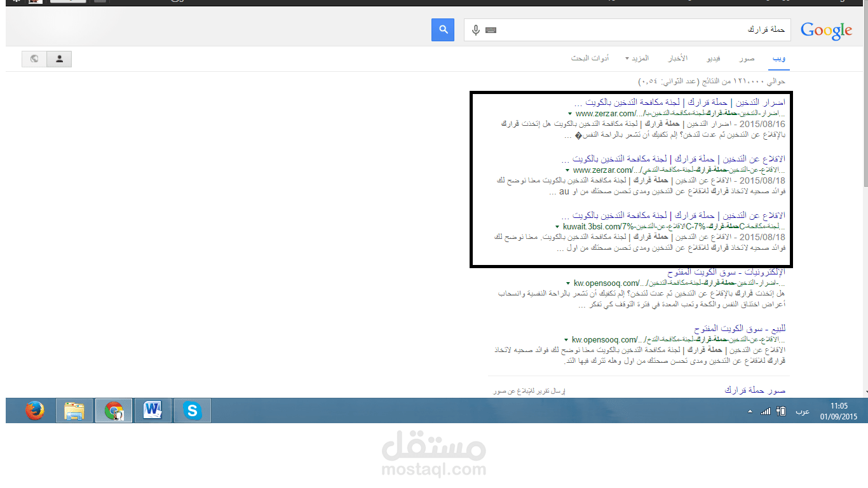Click date 2015/08/16 in first result snippet
Image resolution: width=868 pixels, height=488 pixels.
763,124
